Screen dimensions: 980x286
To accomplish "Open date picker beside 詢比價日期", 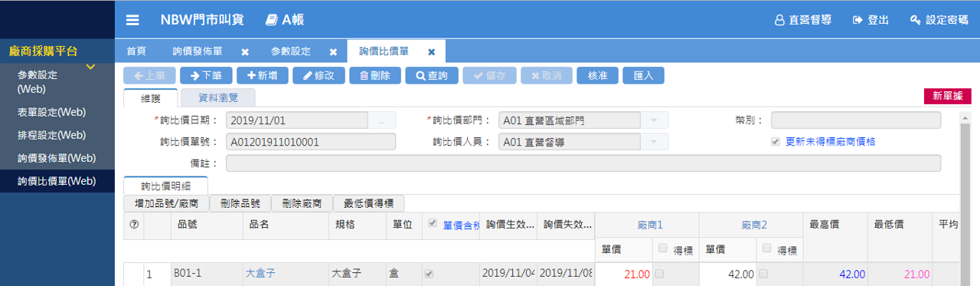I will [x=382, y=120].
